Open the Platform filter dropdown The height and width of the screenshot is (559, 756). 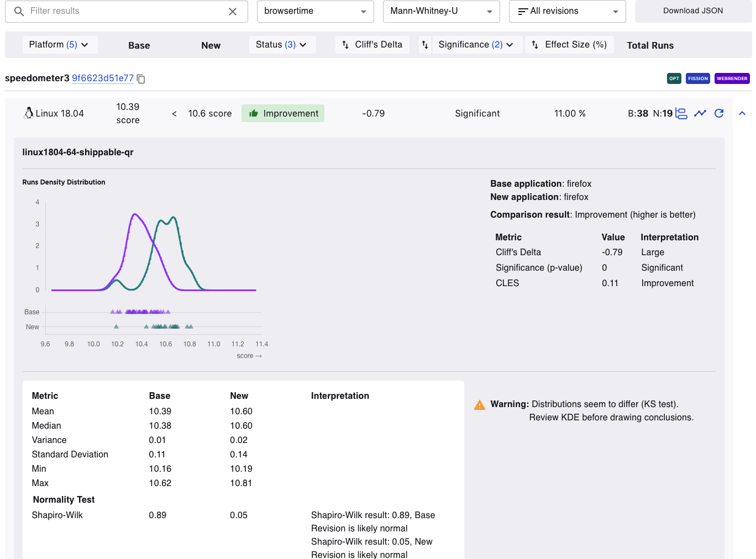[60, 45]
